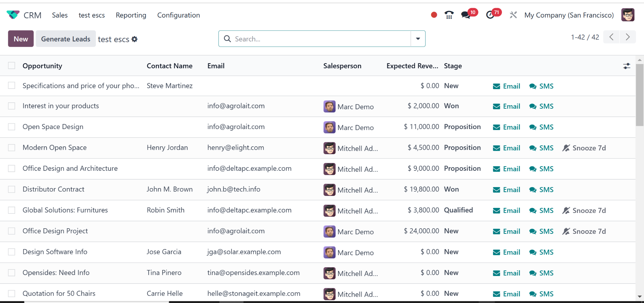Send Email for Global Solutions: Furnitures
The image size is (644, 303).
pos(507,210)
